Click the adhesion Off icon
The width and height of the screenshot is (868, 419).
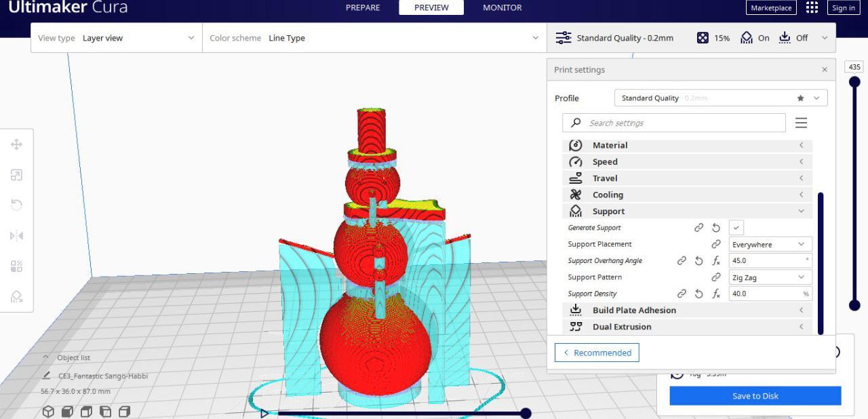tap(785, 38)
